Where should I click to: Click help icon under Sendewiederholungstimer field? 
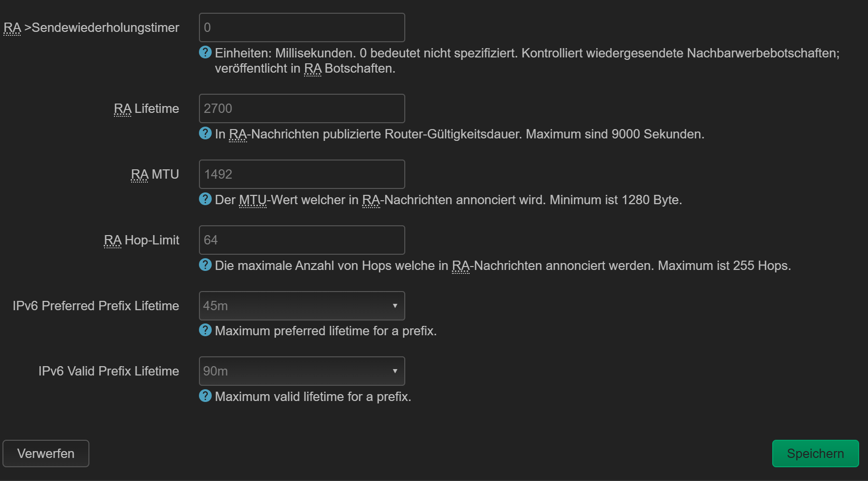(205, 52)
